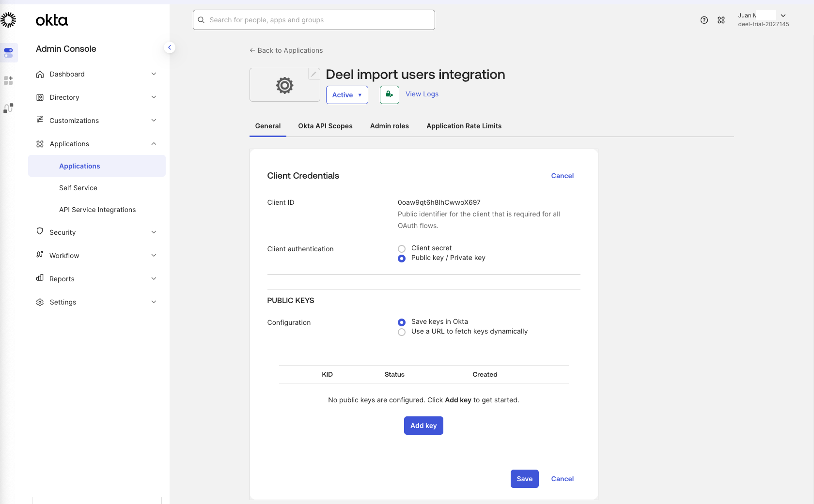
Task: Collapse the sidebar with arrow button
Action: (169, 47)
